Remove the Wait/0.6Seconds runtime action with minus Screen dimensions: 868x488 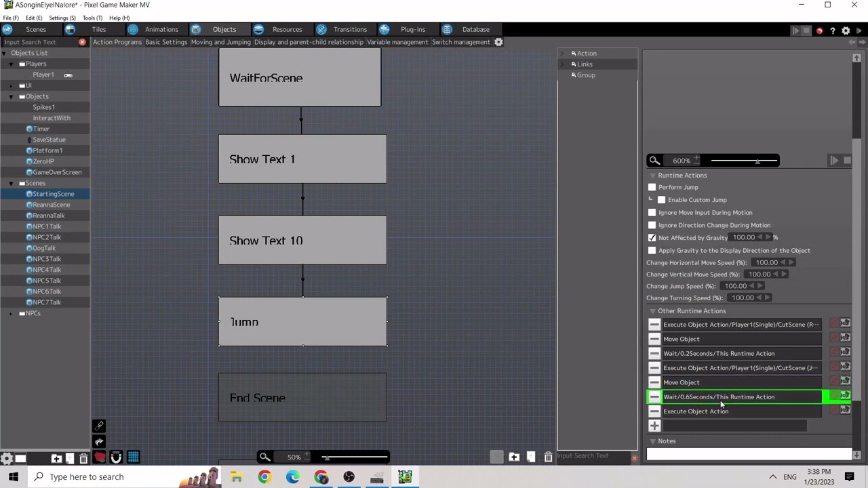(654, 397)
